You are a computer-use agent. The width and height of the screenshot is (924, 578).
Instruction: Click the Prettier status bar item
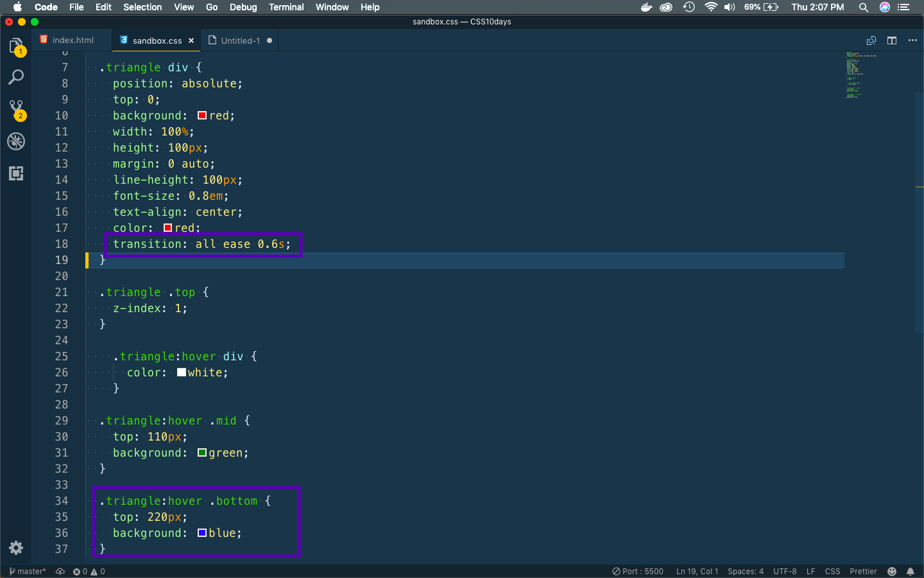(863, 572)
